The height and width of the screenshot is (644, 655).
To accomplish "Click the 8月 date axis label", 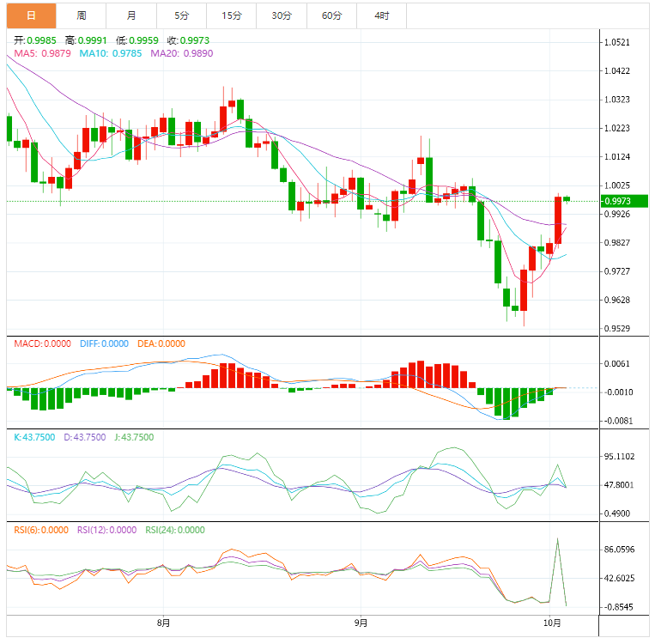I will coord(163,623).
